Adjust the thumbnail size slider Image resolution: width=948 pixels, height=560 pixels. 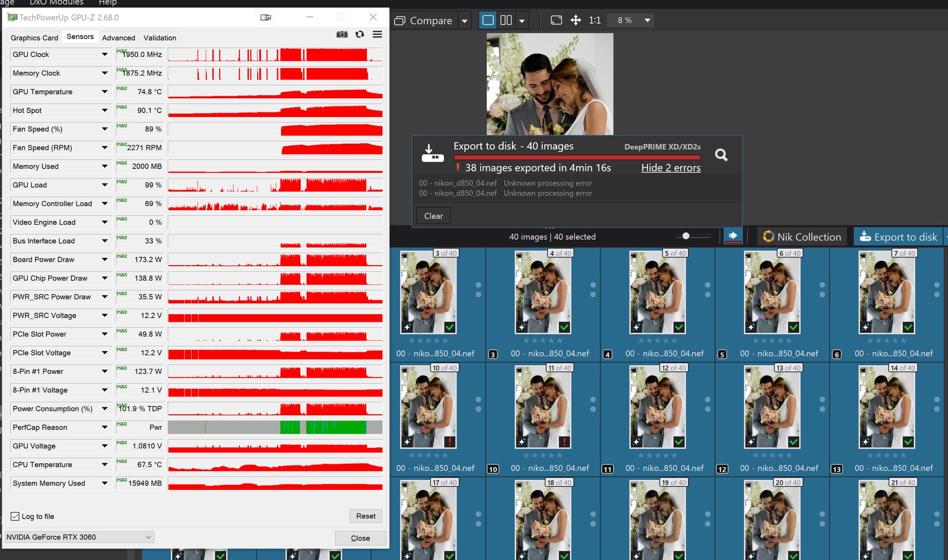685,236
